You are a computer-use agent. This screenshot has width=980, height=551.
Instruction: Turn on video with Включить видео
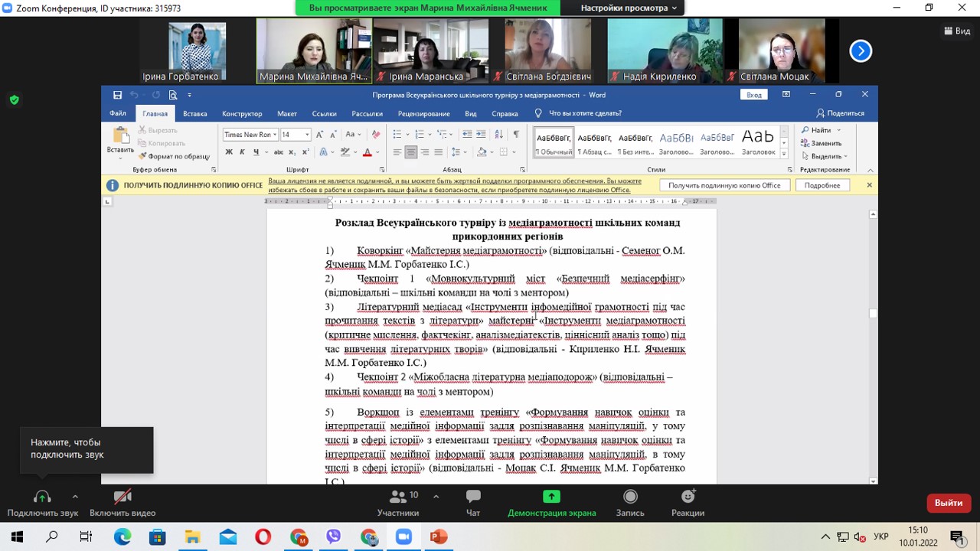pyautogui.click(x=122, y=502)
